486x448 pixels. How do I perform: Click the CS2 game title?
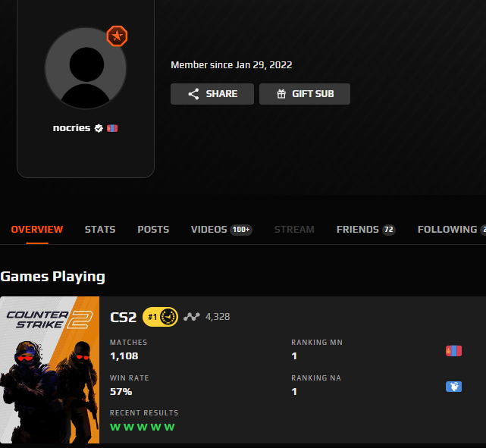pos(124,318)
